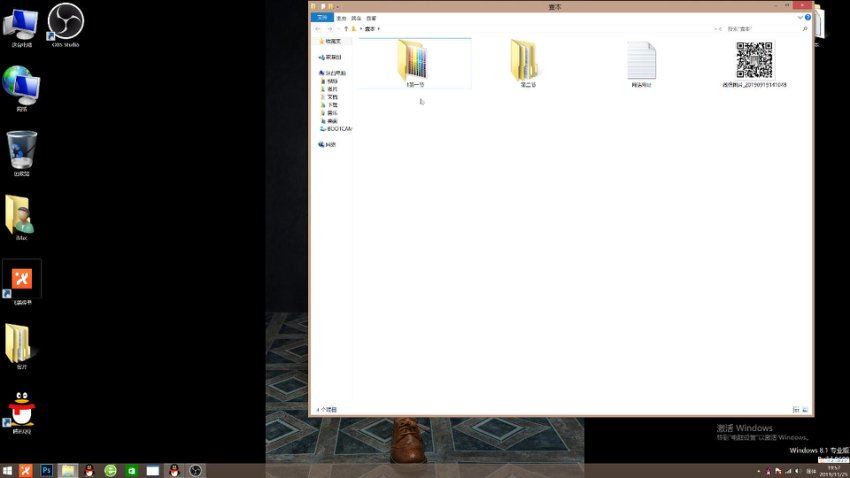Click the Explorer forward arrow
The height and width of the screenshot is (478, 850).
click(x=329, y=29)
